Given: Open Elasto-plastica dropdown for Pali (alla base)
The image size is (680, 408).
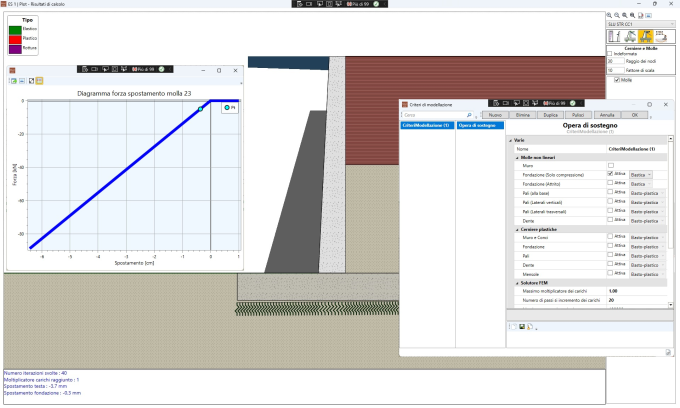Looking at the screenshot, I should pyautogui.click(x=647, y=193).
